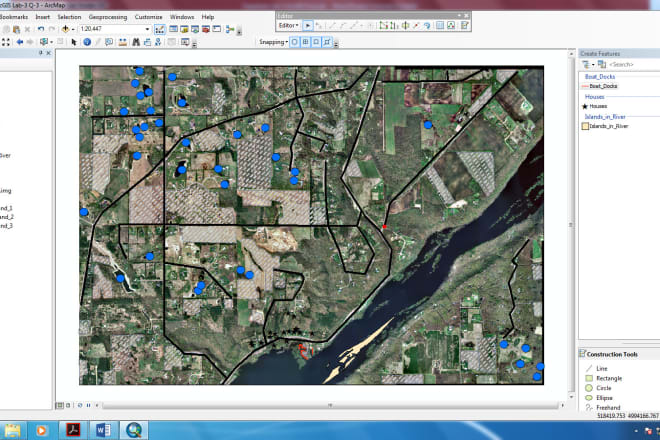Select the Identify tool blue info icon
Image resolution: width=660 pixels, height=440 pixels.
coord(87,42)
